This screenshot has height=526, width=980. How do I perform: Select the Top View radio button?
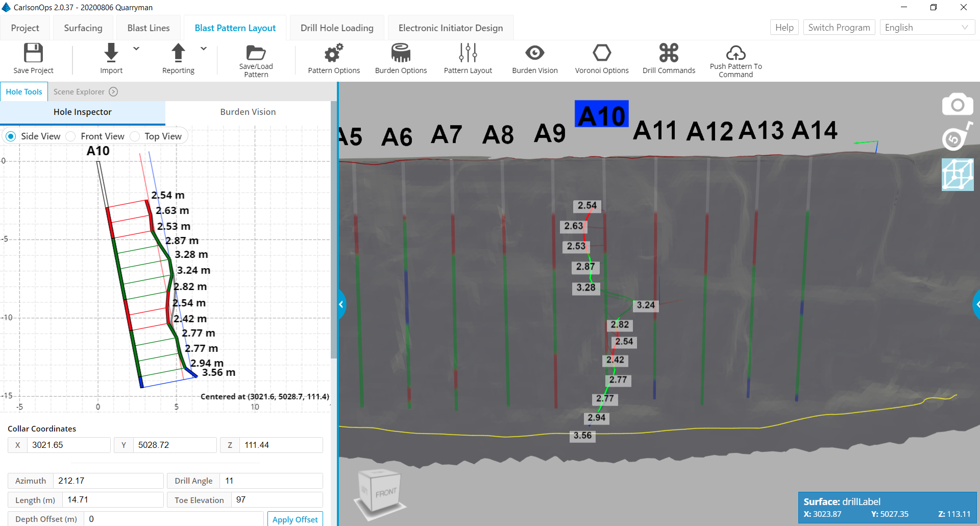click(135, 136)
